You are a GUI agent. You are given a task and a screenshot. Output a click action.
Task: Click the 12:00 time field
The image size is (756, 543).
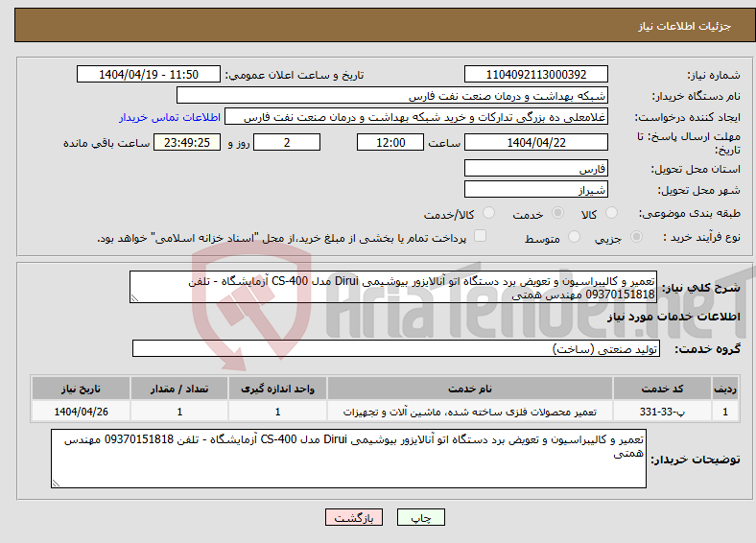click(x=390, y=142)
